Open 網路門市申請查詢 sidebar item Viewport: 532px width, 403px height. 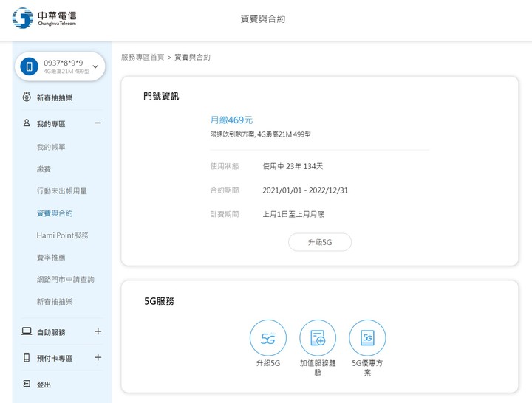pyautogui.click(x=66, y=279)
